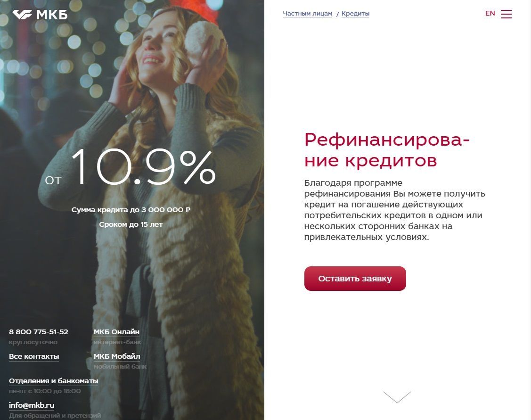The width and height of the screenshot is (531, 420).
Task: Open the банкоматы link
Action: (78, 381)
